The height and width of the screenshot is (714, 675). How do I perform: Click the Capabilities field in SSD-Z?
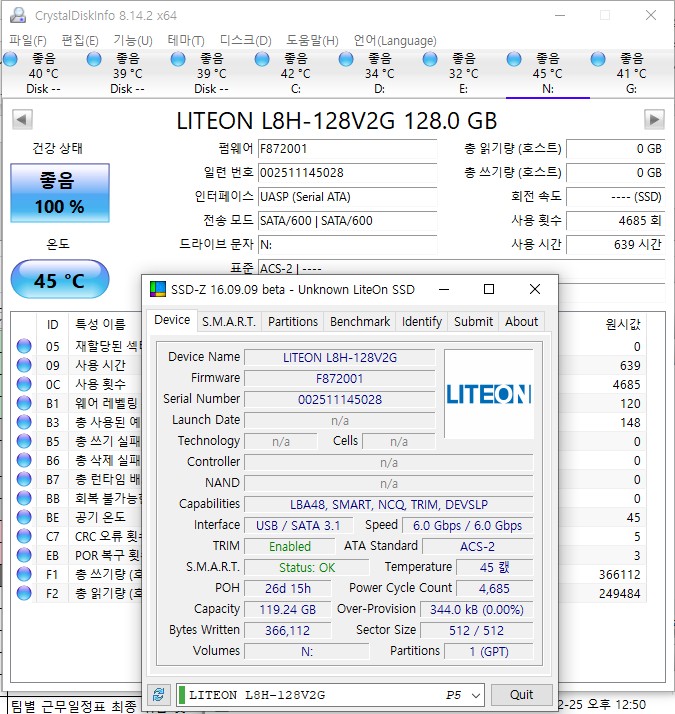[x=389, y=505]
